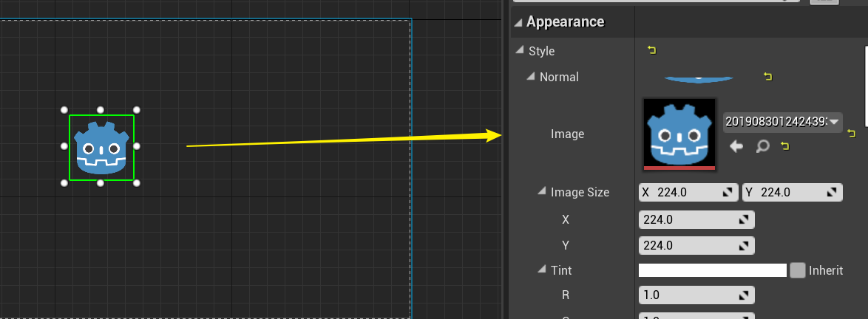Collapse the Normal style group
Screen dimensions: 868x319
pyautogui.click(x=531, y=76)
